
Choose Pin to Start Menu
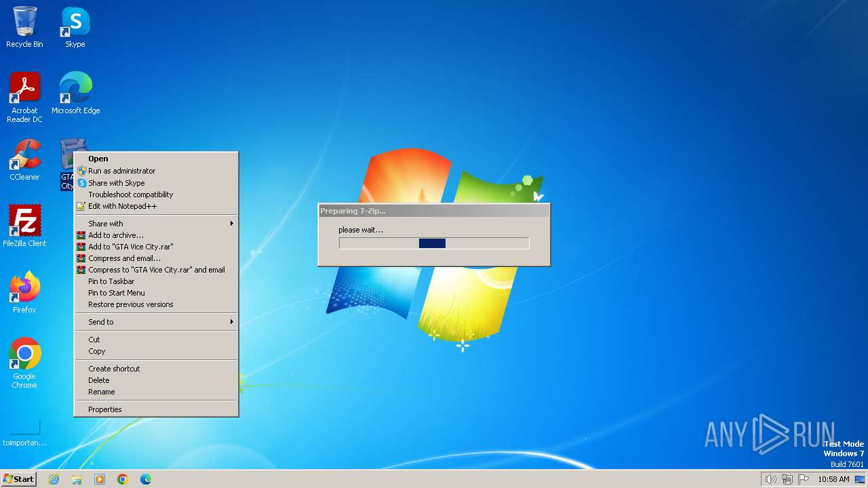click(x=156, y=293)
